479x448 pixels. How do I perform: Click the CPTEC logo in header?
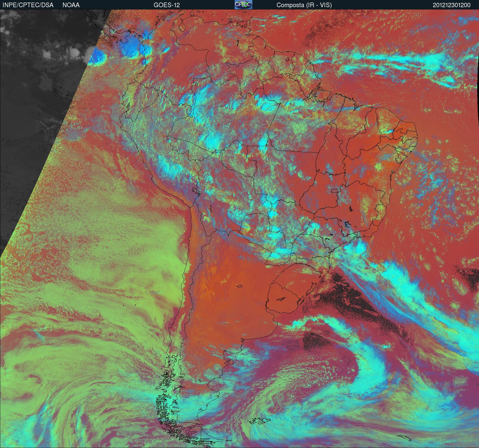[243, 5]
